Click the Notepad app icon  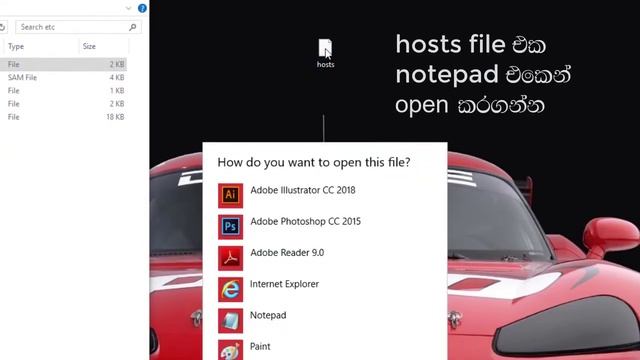coord(230,321)
